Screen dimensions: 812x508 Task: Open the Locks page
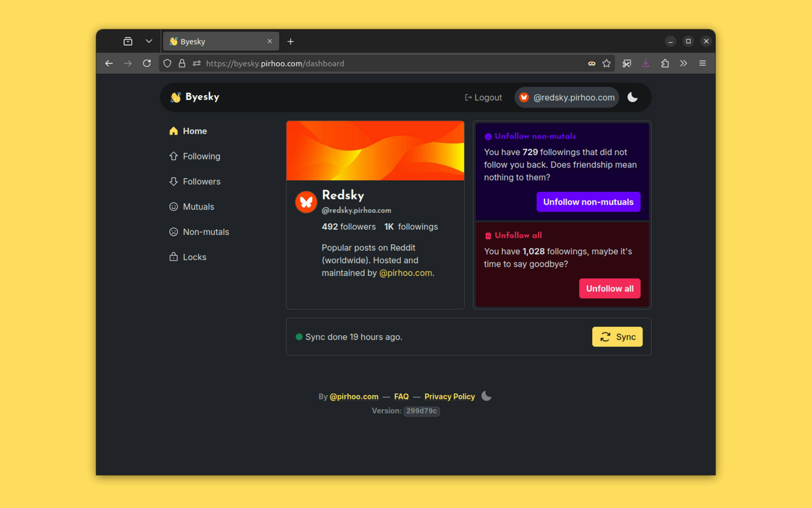tap(188, 257)
